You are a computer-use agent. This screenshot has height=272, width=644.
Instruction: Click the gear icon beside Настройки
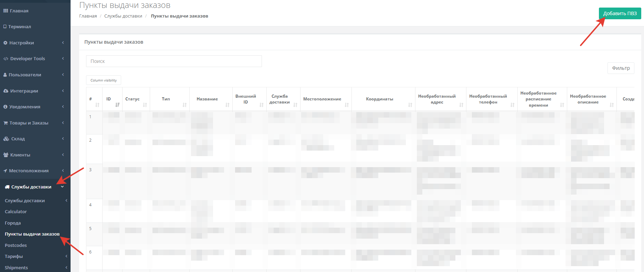[6, 43]
